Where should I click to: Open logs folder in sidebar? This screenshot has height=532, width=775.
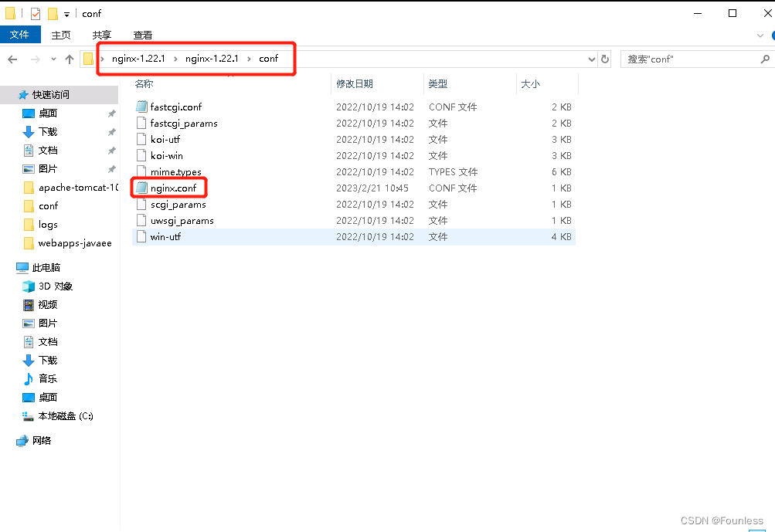point(48,225)
